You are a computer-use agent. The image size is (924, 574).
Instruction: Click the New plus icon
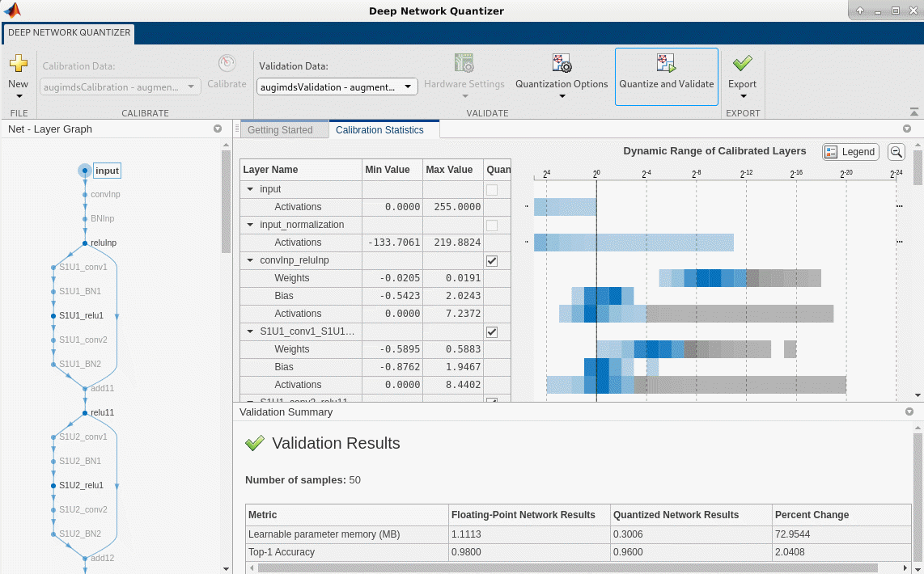[x=19, y=64]
